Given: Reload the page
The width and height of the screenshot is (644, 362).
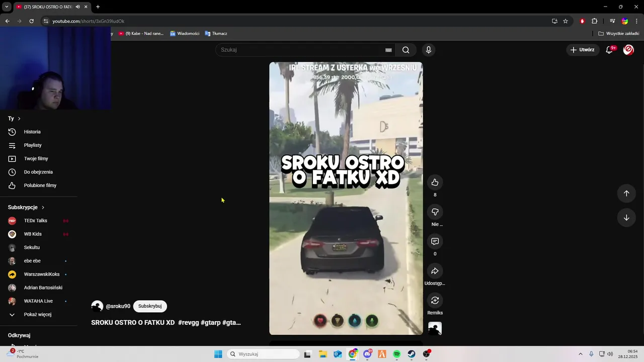Looking at the screenshot, I should [x=31, y=21].
